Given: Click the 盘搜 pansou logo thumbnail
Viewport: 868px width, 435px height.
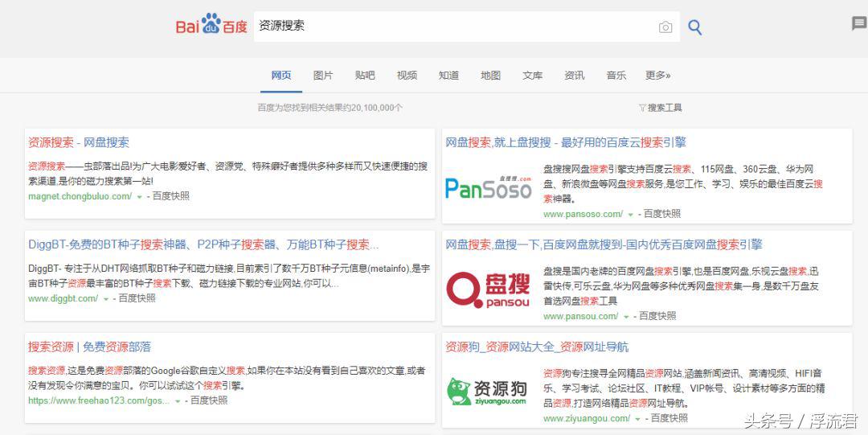Looking at the screenshot, I should [489, 289].
